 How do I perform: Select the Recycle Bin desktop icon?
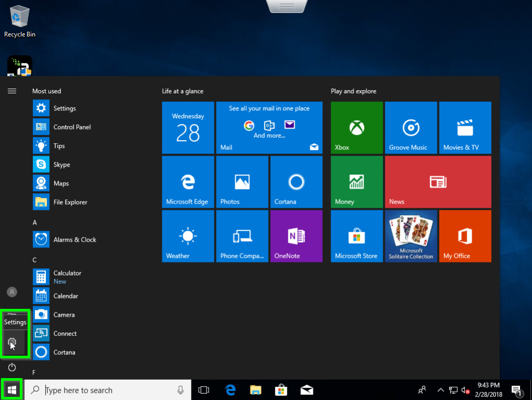[20, 21]
